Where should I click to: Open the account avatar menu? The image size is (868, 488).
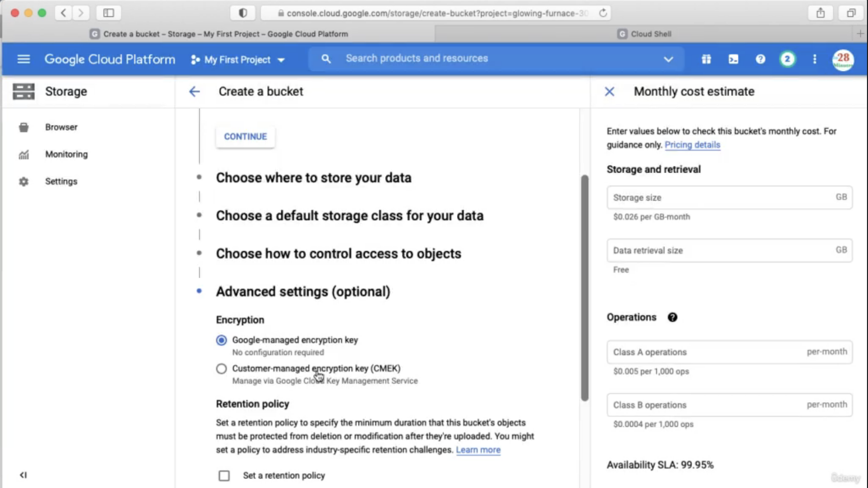(x=843, y=60)
